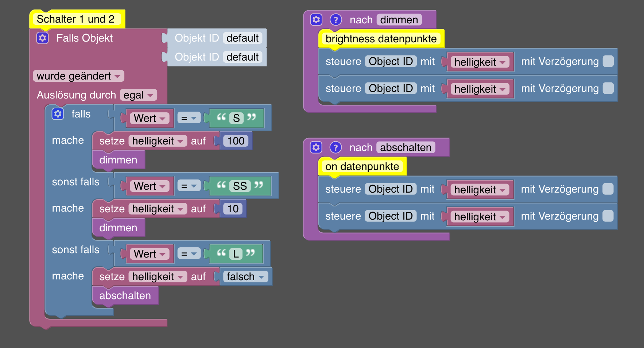Pick Object ID in first steuere under brightness datenpunkte
The height and width of the screenshot is (348, 644).
point(391,61)
